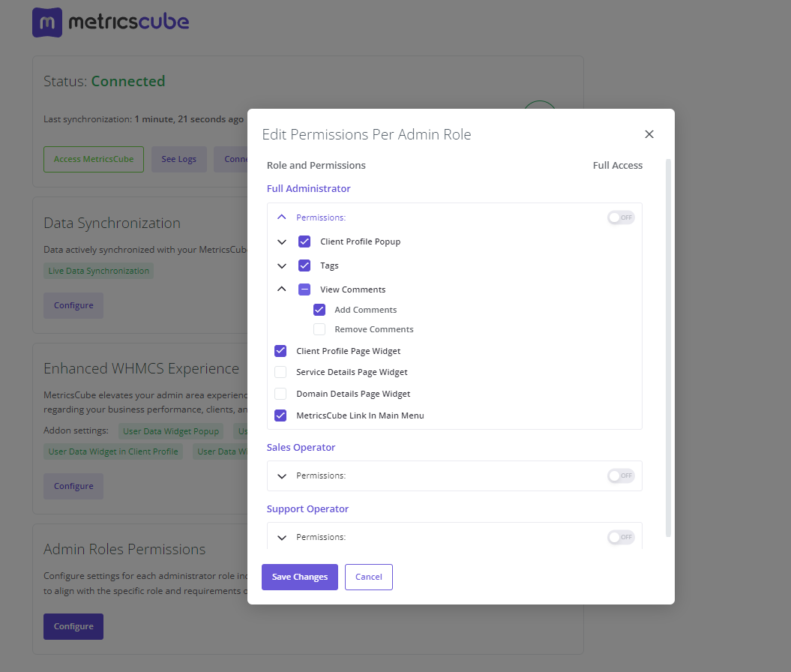The height and width of the screenshot is (672, 791).
Task: Toggle the View Comments checkbox
Action: click(x=304, y=289)
